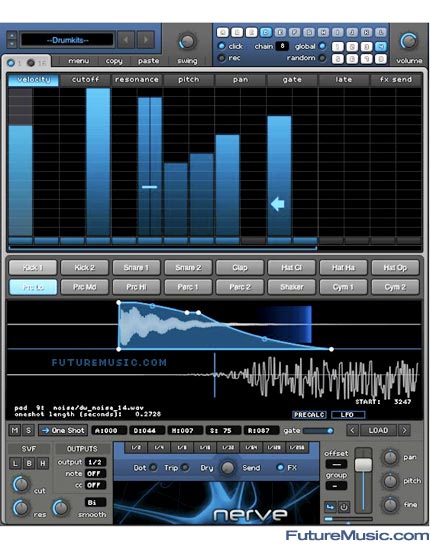The image size is (430, 550).
Task: Enable the Trip delay option
Action: 185,468
